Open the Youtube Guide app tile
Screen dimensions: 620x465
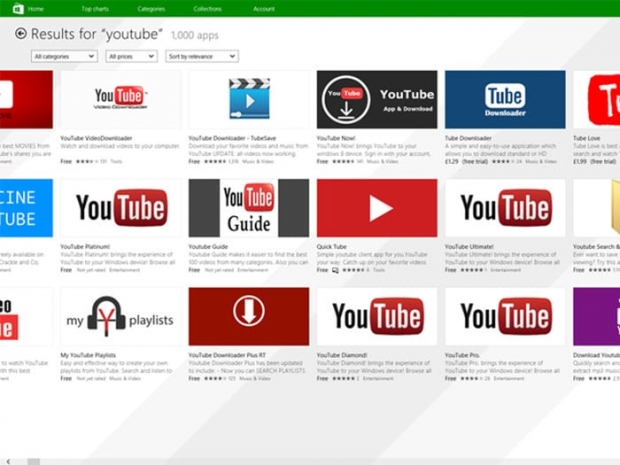pyautogui.click(x=248, y=208)
